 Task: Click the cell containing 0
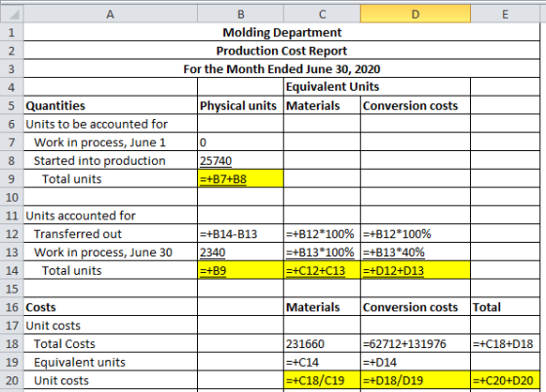240,142
